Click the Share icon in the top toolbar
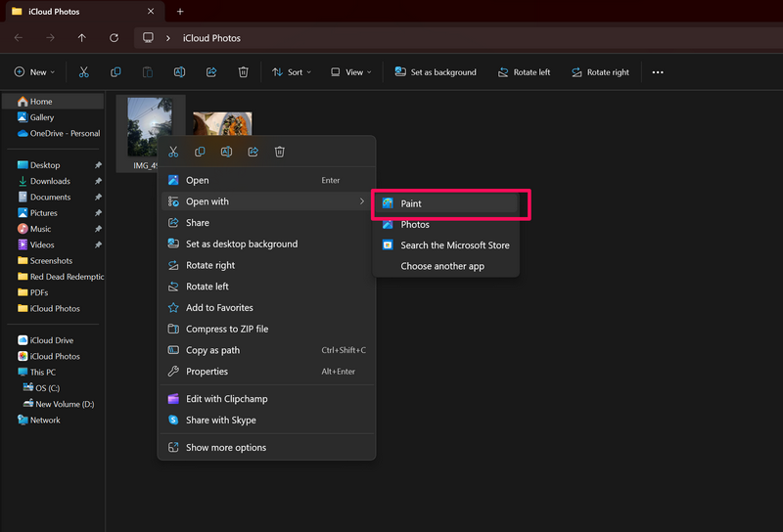The width and height of the screenshot is (783, 532). pyautogui.click(x=211, y=72)
